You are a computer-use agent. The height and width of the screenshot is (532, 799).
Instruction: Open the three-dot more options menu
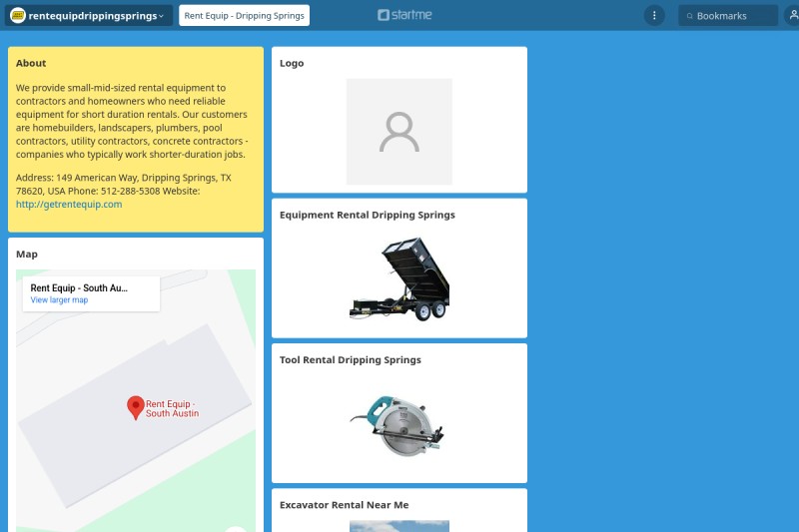coord(654,15)
